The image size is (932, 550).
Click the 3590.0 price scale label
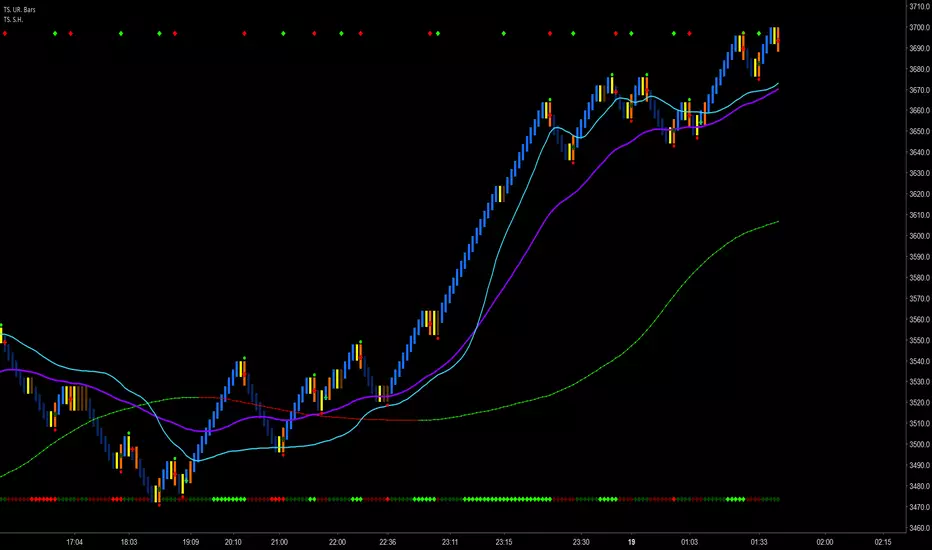[920, 257]
